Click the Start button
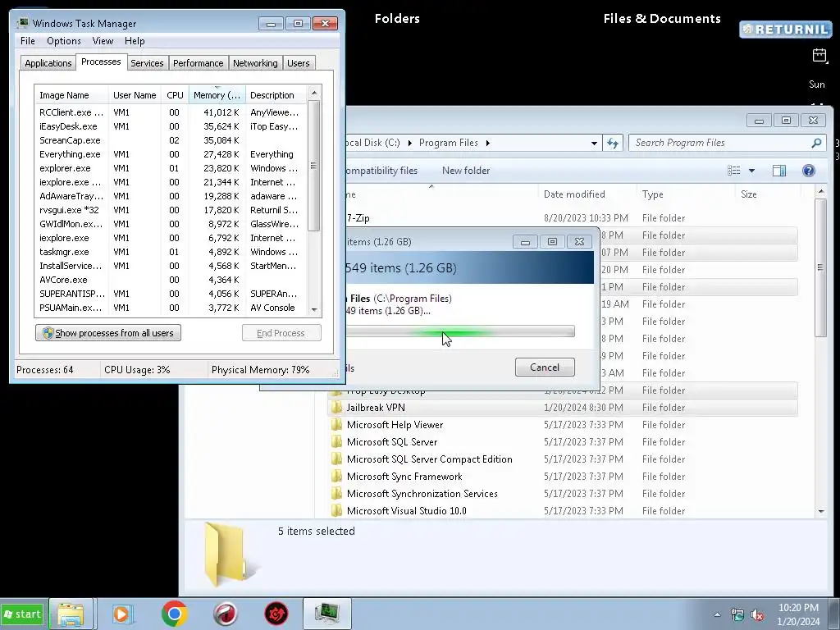Viewport: 840px width, 630px height. pyautogui.click(x=22, y=614)
